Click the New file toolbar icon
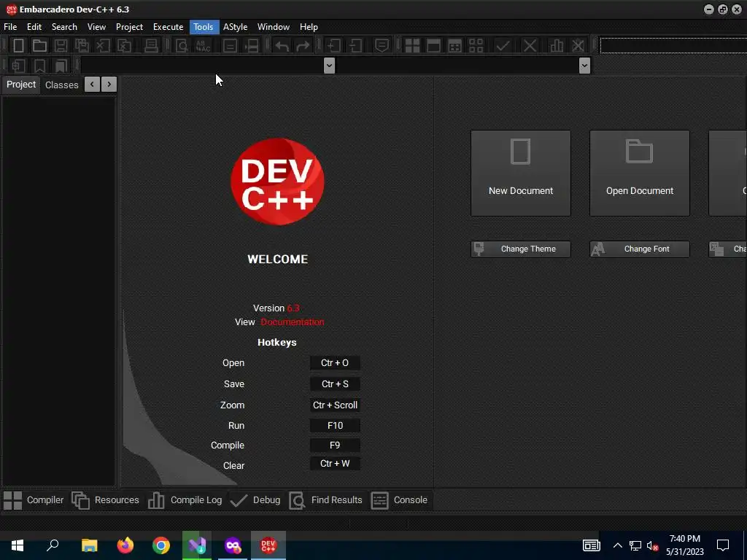The width and height of the screenshot is (747, 560). (18, 46)
